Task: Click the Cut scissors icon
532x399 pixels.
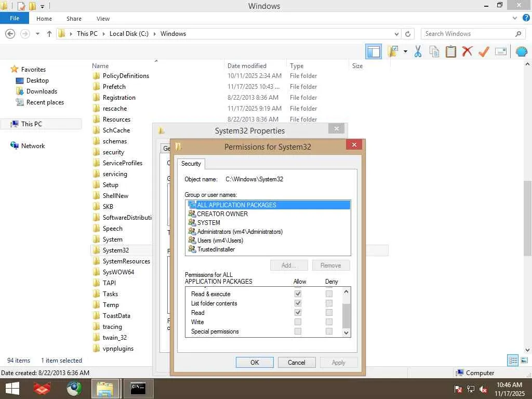Action: [x=418, y=51]
